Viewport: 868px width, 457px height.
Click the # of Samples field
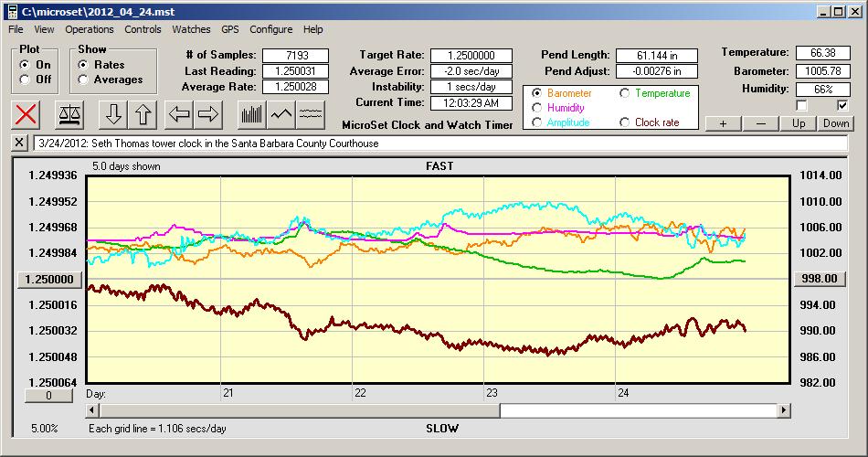(296, 56)
